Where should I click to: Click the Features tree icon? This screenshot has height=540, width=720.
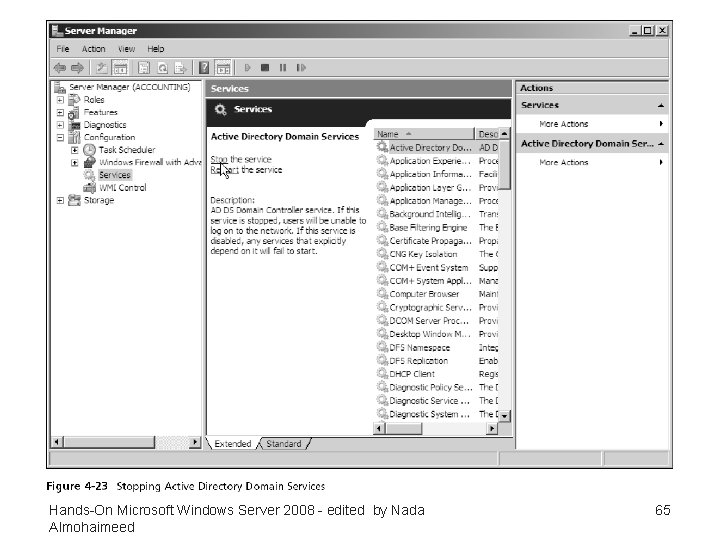click(73, 112)
